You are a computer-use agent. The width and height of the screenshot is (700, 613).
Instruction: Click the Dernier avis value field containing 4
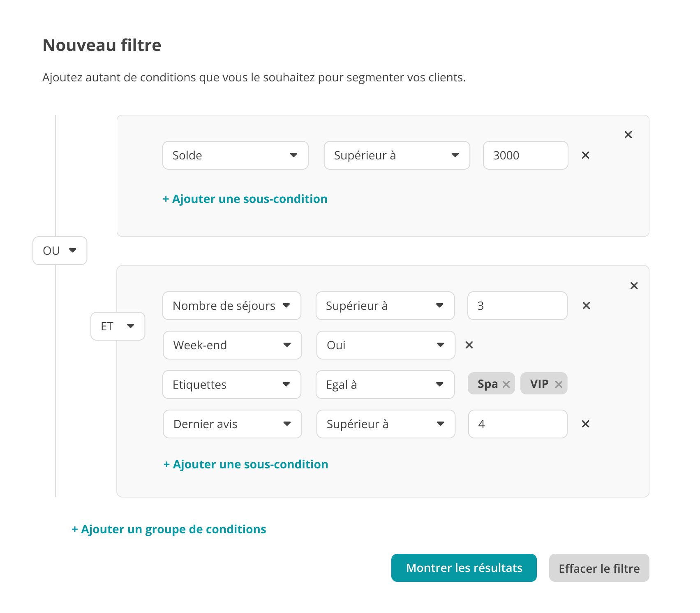pyautogui.click(x=518, y=424)
